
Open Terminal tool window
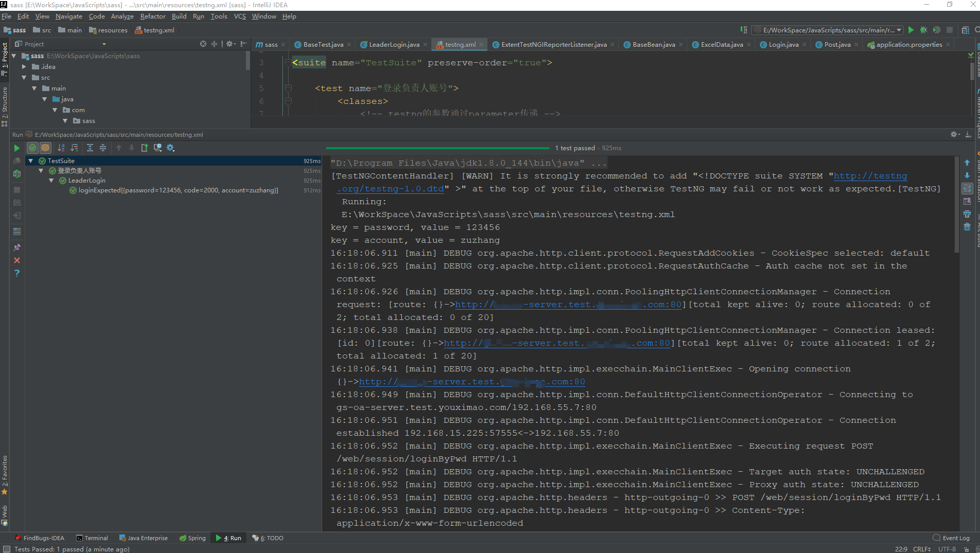(92, 538)
